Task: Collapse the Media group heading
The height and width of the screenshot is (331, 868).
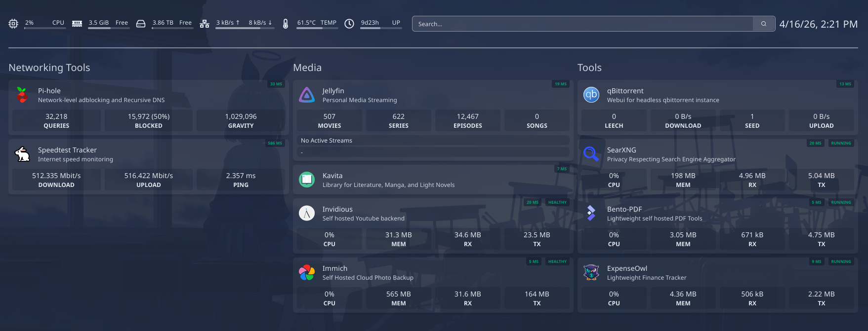Action: pyautogui.click(x=307, y=68)
